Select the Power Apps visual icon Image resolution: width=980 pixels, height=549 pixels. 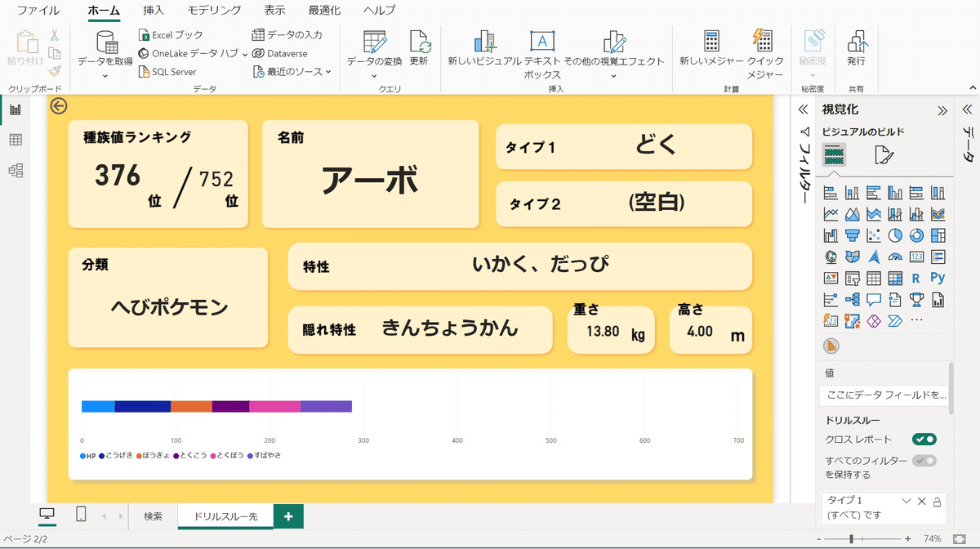point(874,320)
